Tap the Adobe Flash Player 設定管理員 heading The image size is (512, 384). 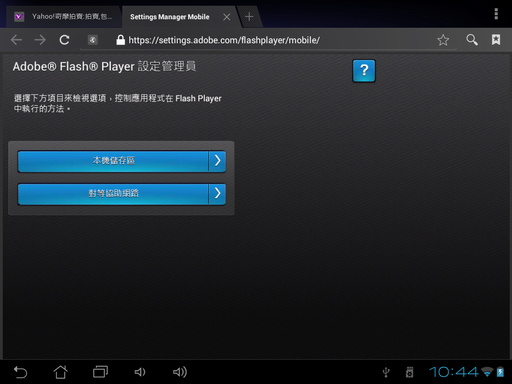(x=104, y=66)
